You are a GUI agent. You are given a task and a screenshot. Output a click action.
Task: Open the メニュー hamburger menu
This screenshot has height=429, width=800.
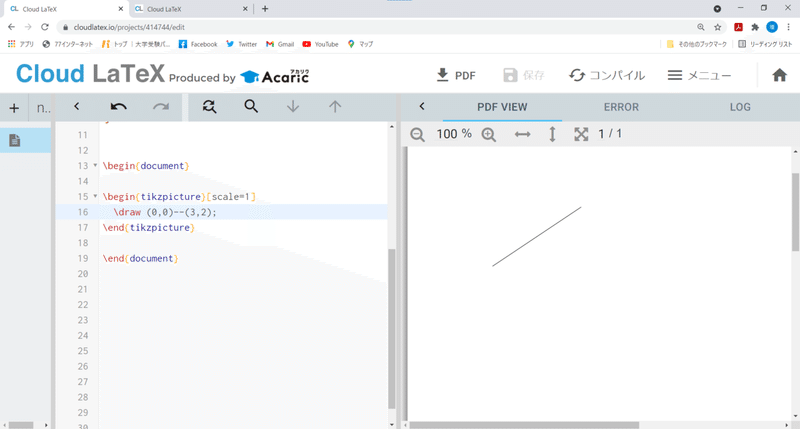pos(699,75)
